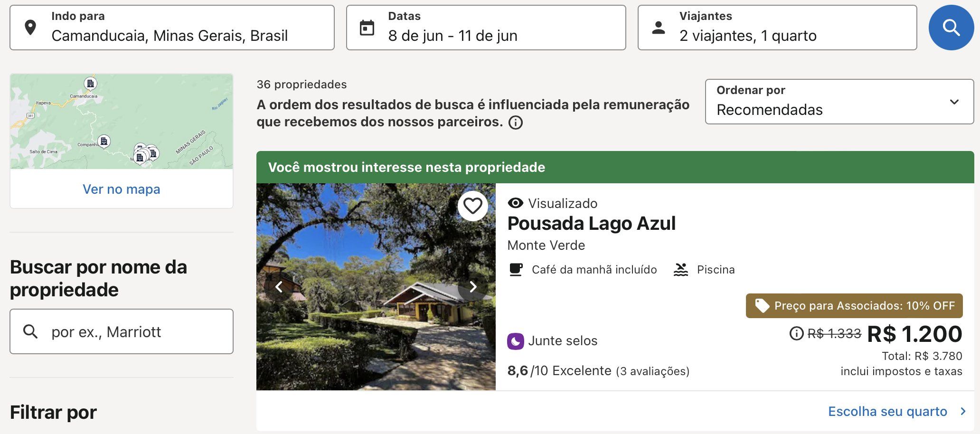Open the Ordenar por Recomendadas dropdown
The width and height of the screenshot is (980, 434).
(x=839, y=102)
